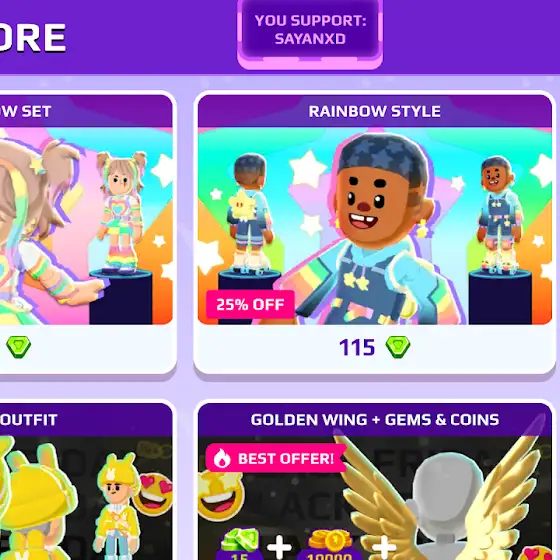
Task: Click the gold coin stack icon
Action: coord(330,540)
